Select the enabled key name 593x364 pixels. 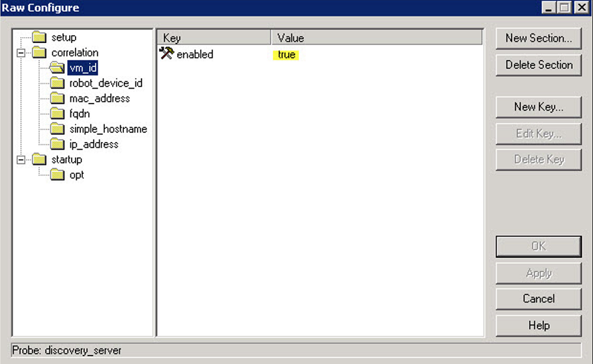(x=195, y=55)
